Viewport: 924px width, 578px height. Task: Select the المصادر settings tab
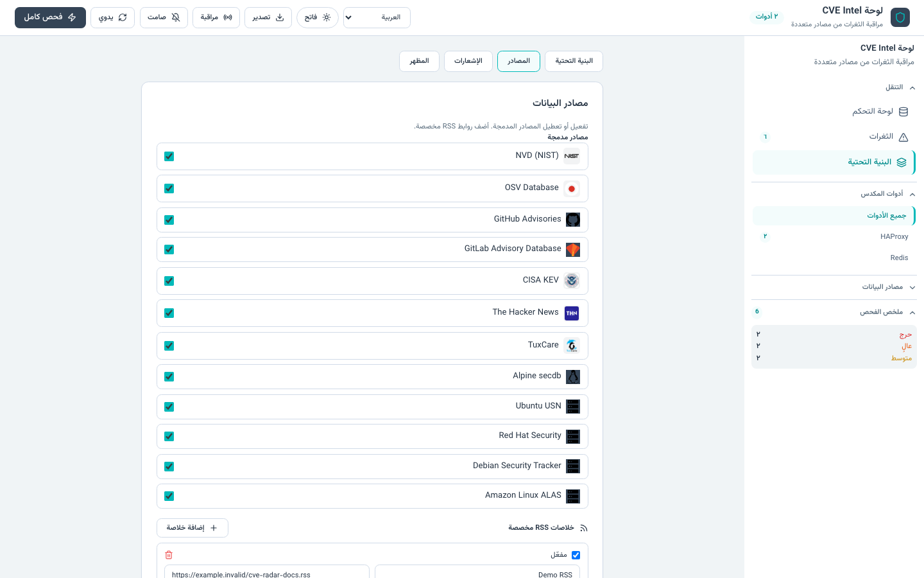click(518, 61)
